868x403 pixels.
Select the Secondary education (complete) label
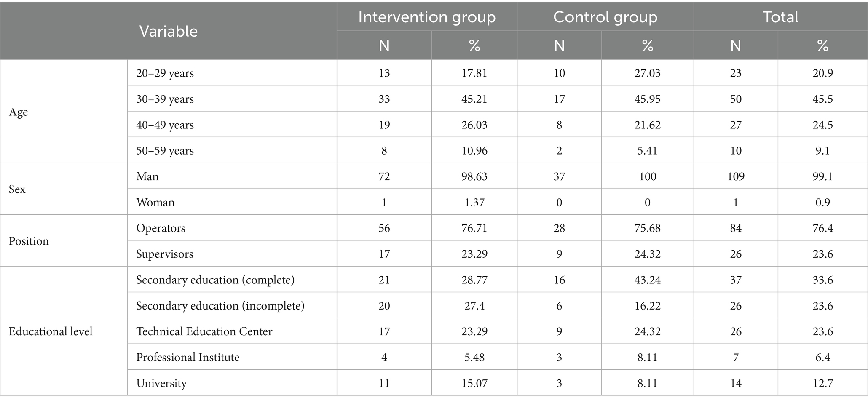click(215, 280)
